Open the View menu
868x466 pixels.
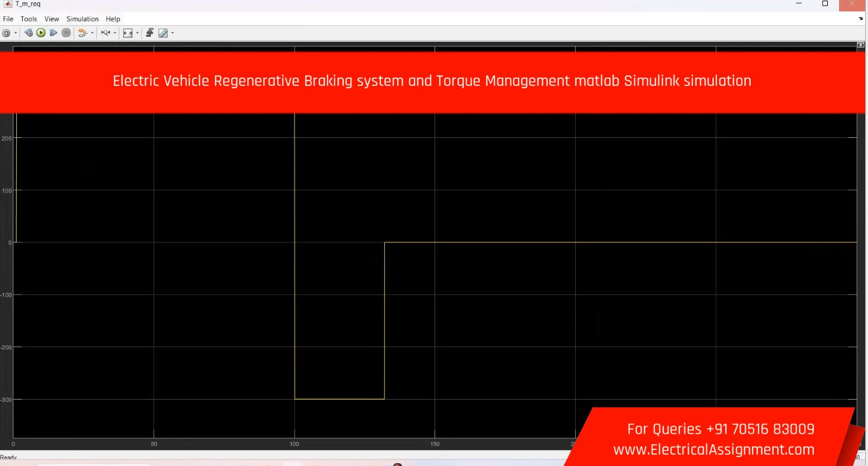point(51,19)
